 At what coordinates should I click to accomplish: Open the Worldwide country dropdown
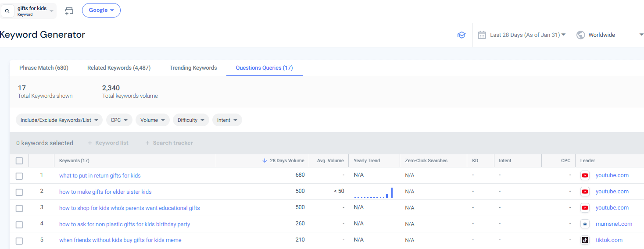click(610, 35)
